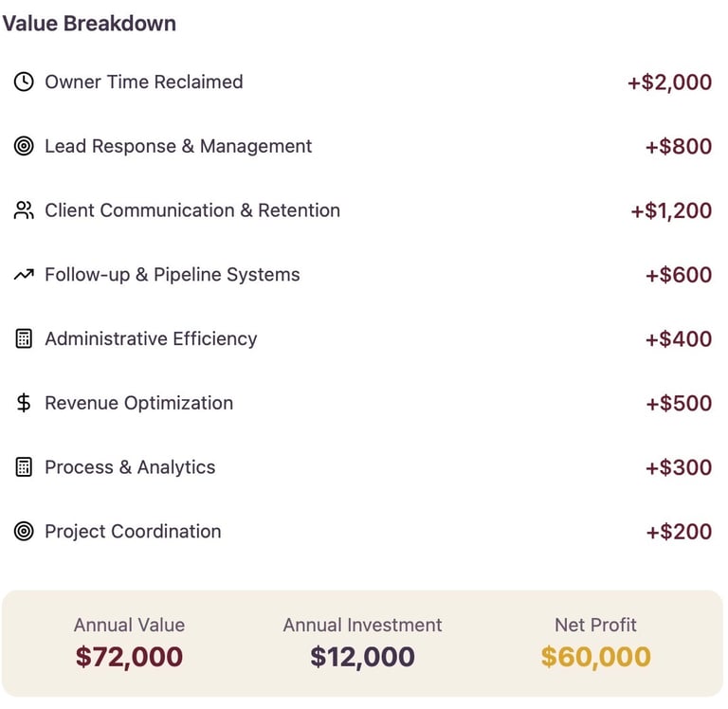The width and height of the screenshot is (728, 709).
Task: Select the Owner Time Reclaimed label
Action: (144, 82)
